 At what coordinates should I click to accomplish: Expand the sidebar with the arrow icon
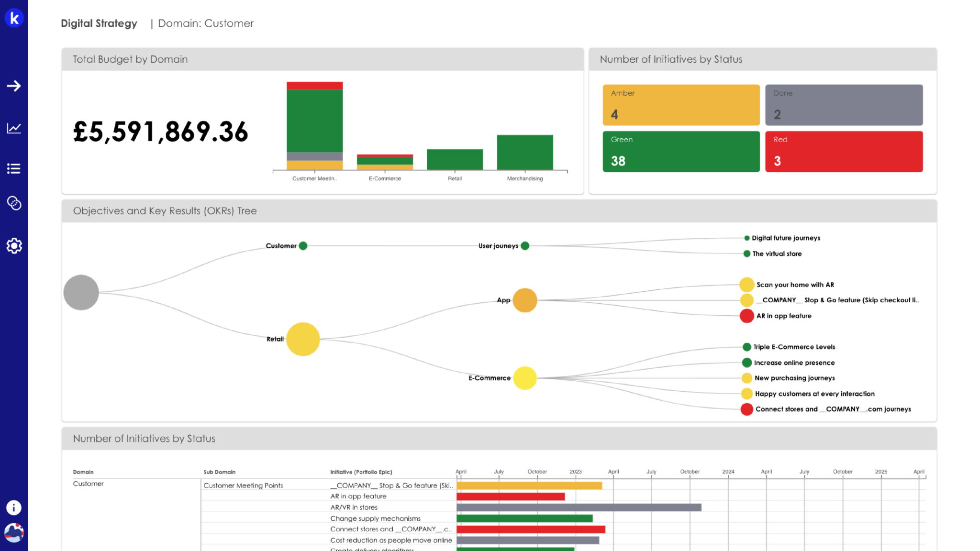[14, 86]
